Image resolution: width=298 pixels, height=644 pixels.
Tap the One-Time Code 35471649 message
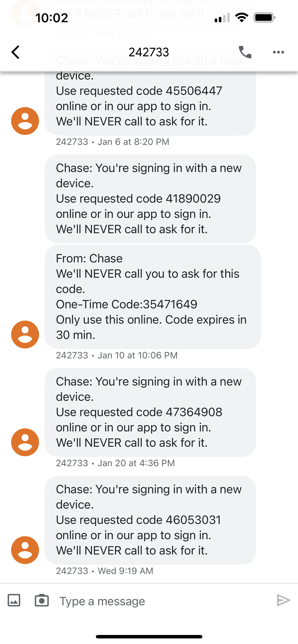point(153,297)
